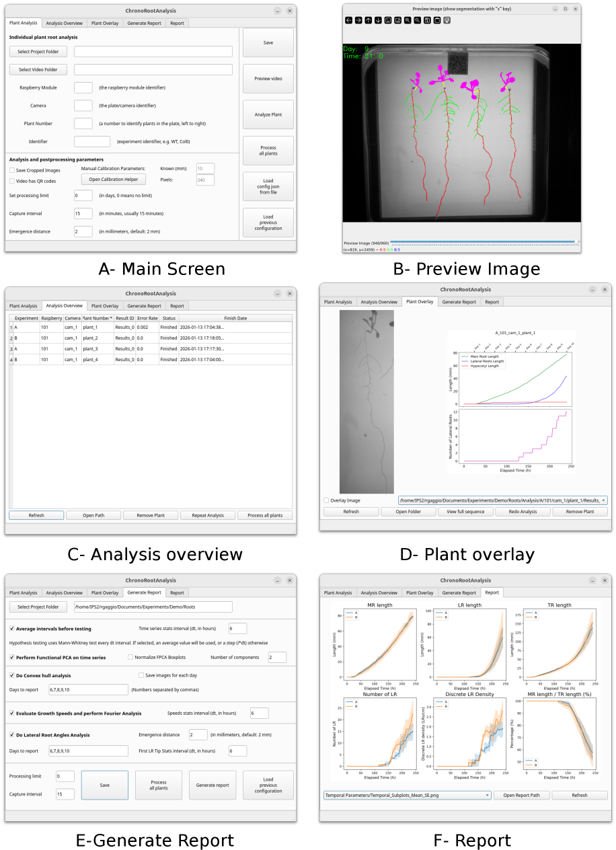Open Plant Overlay tab in panel C
This screenshot has height=850, width=616.
tap(105, 305)
